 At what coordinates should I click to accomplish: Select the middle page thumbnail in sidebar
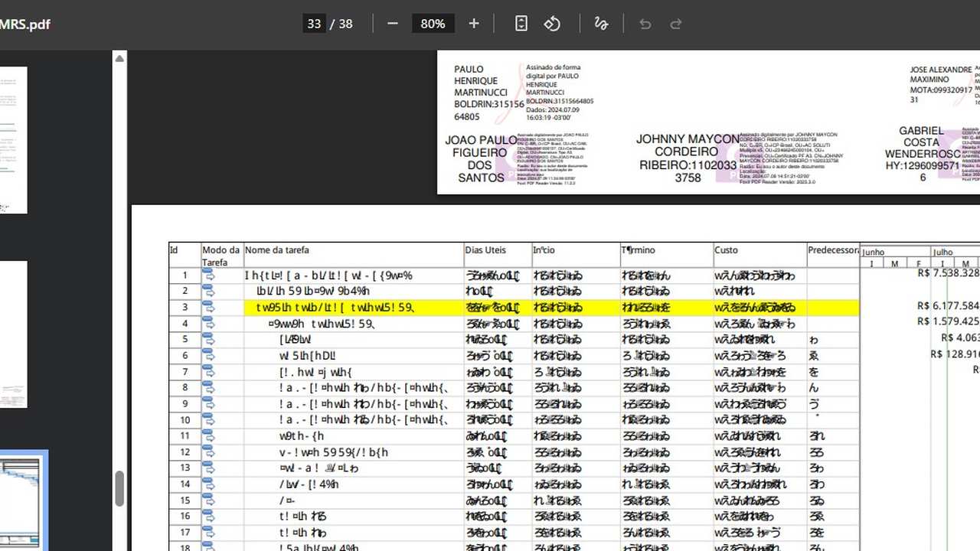13,334
